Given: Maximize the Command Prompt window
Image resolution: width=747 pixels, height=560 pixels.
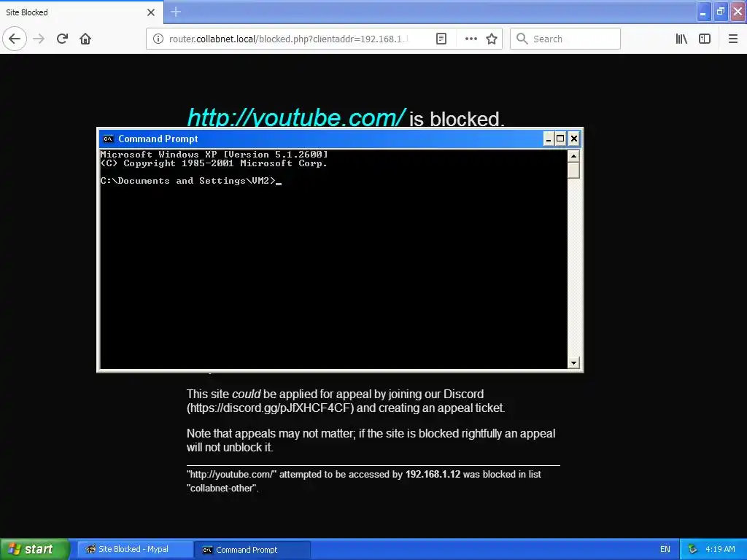Looking at the screenshot, I should tap(561, 139).
